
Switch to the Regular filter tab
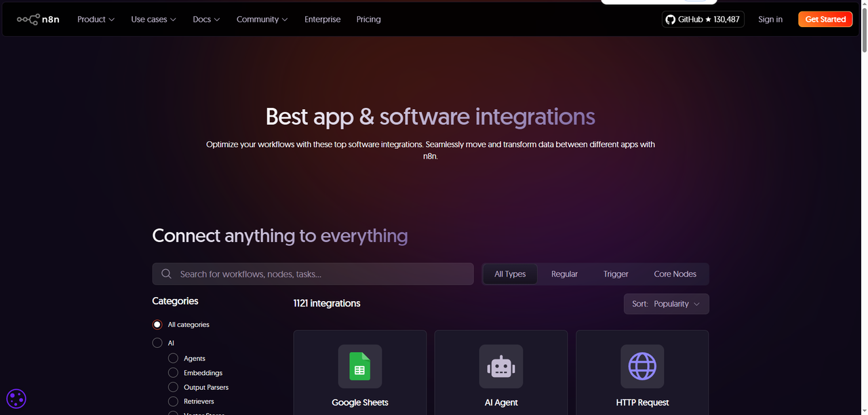[564, 274]
